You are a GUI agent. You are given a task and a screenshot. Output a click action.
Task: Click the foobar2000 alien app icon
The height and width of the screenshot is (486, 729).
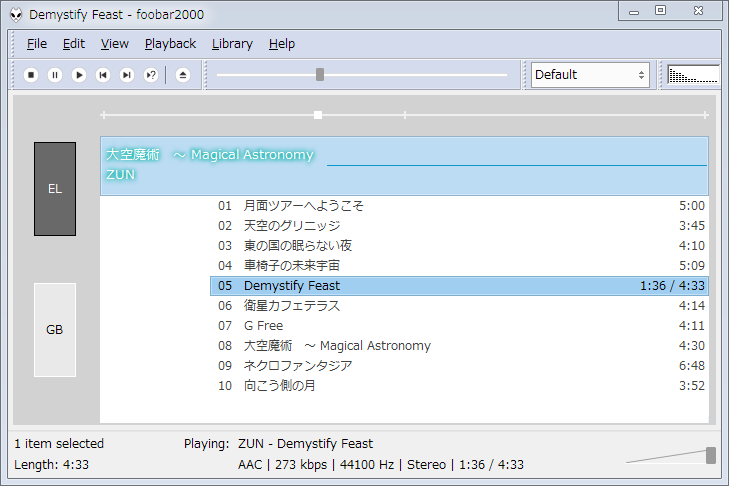coord(16,15)
